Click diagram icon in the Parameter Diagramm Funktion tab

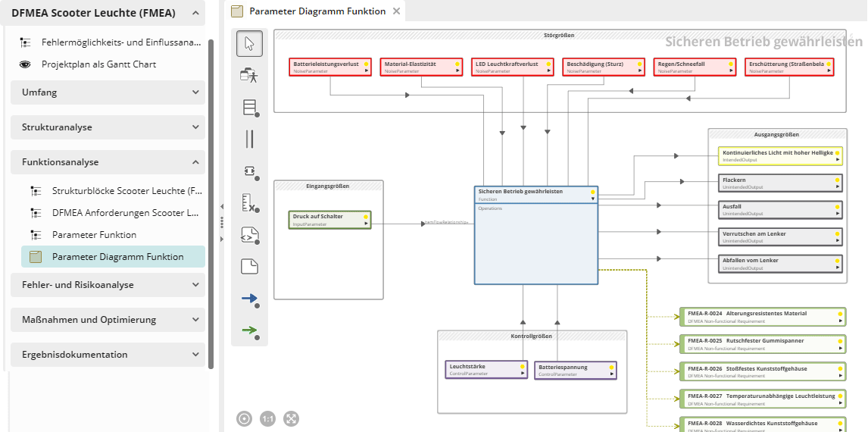(x=237, y=11)
